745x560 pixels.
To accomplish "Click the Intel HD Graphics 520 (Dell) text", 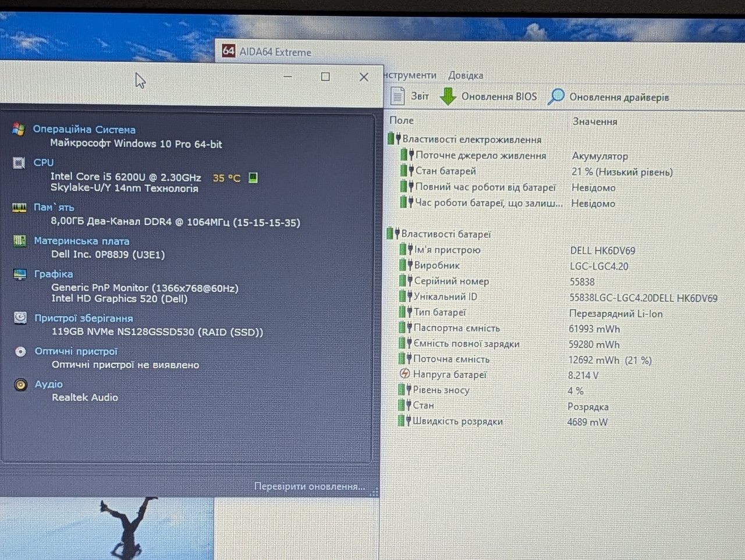I will pos(119,298).
